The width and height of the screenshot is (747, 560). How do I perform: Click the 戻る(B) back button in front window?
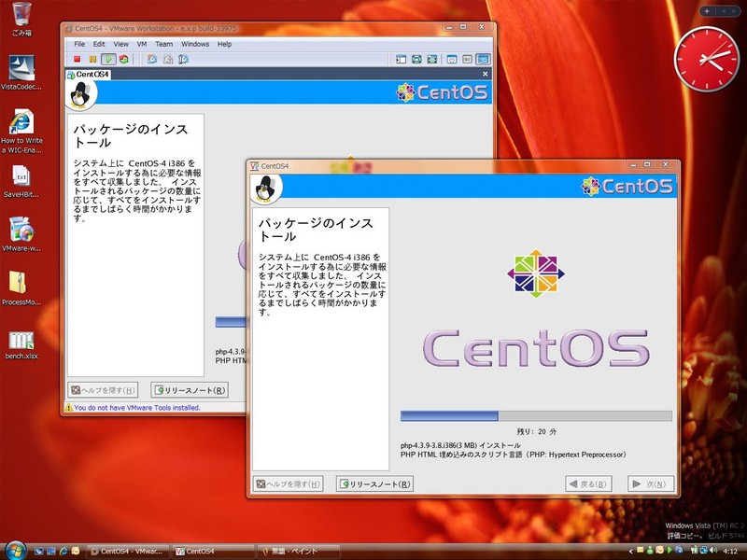588,483
